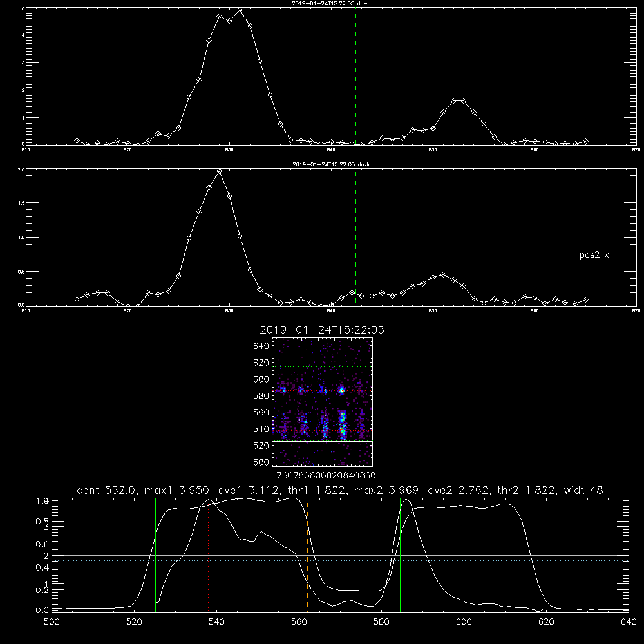The image size is (644, 644).
Task: Click the red dotted line near 538 in bottom plot
Action: pos(208,555)
